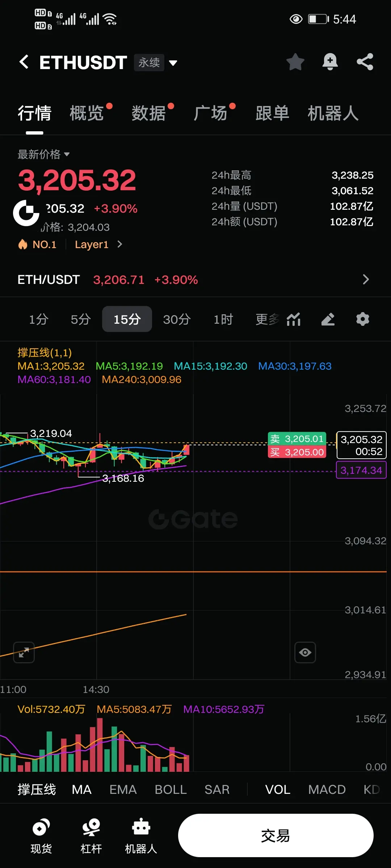391x868 pixels.
Task: Toggle the VOL sub-indicator
Action: click(278, 790)
